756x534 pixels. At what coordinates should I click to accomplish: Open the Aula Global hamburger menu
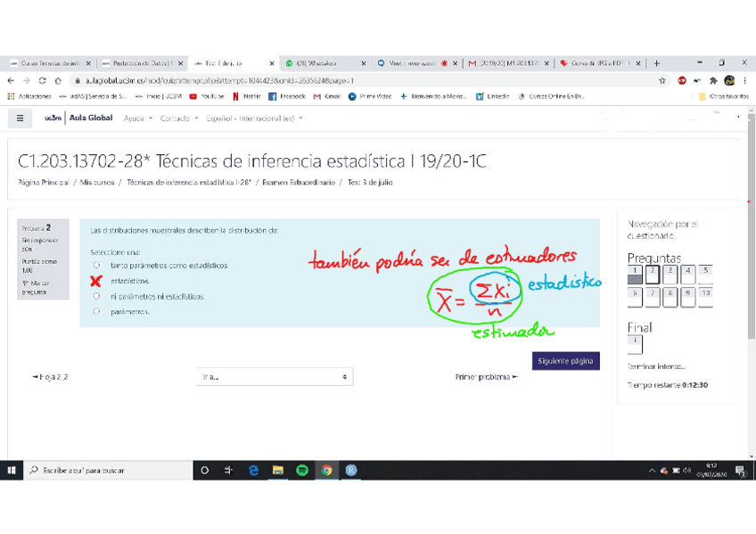pos(20,118)
